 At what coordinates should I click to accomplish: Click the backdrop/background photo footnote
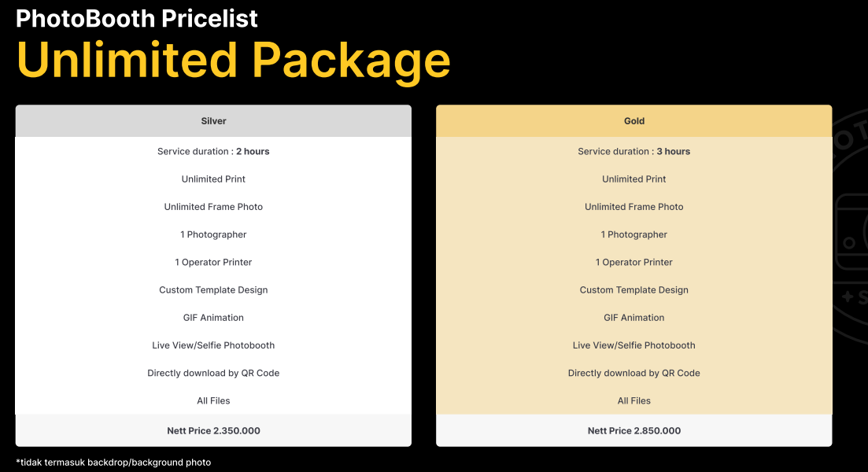(113, 462)
